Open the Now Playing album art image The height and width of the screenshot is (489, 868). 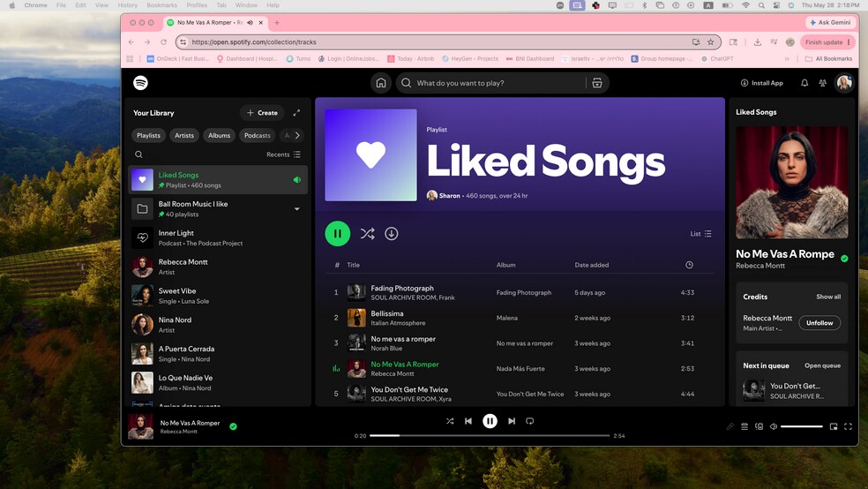coord(791,182)
